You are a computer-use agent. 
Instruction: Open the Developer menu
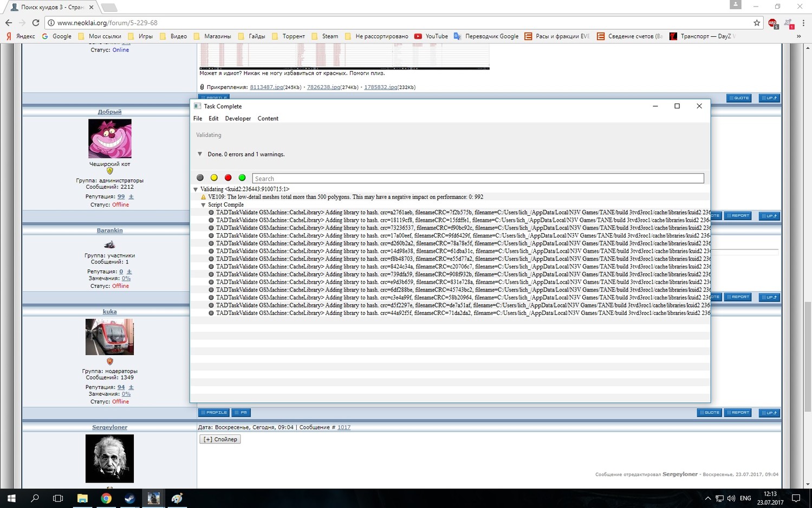pos(238,118)
